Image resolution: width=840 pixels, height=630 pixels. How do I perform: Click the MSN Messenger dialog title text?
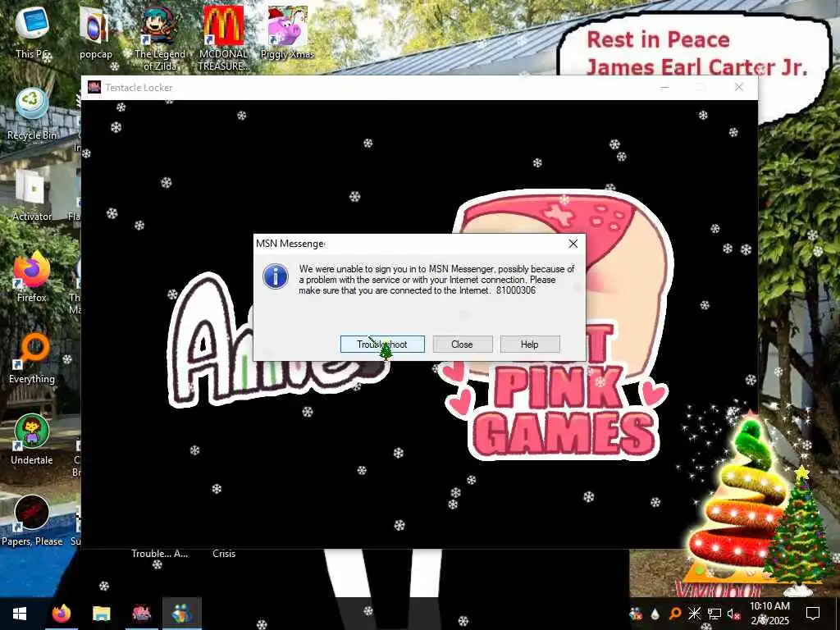click(290, 244)
